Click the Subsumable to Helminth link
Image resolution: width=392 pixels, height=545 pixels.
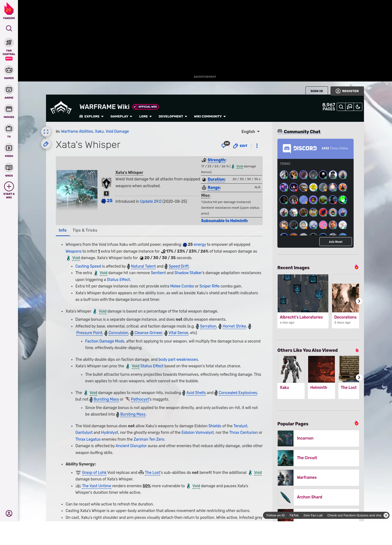point(224,221)
